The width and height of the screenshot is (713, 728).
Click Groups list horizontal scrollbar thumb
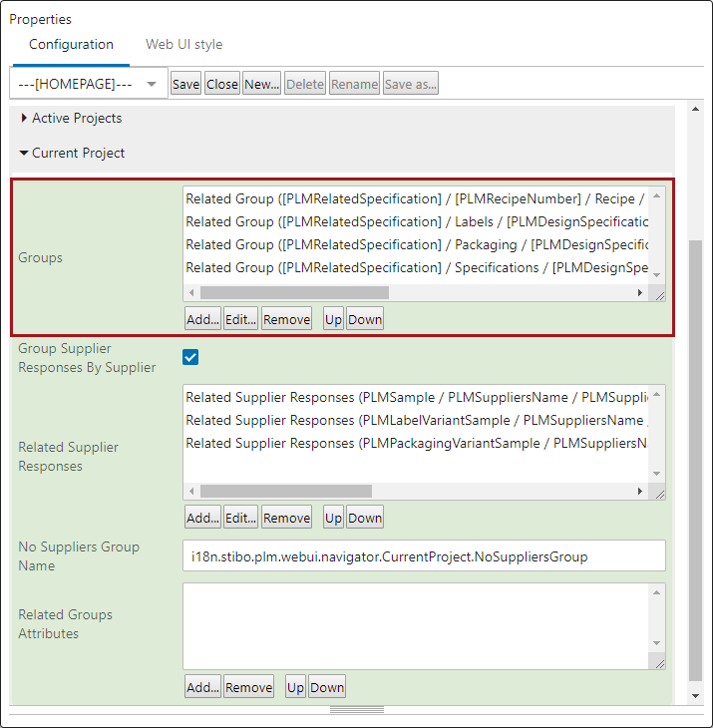click(x=294, y=292)
